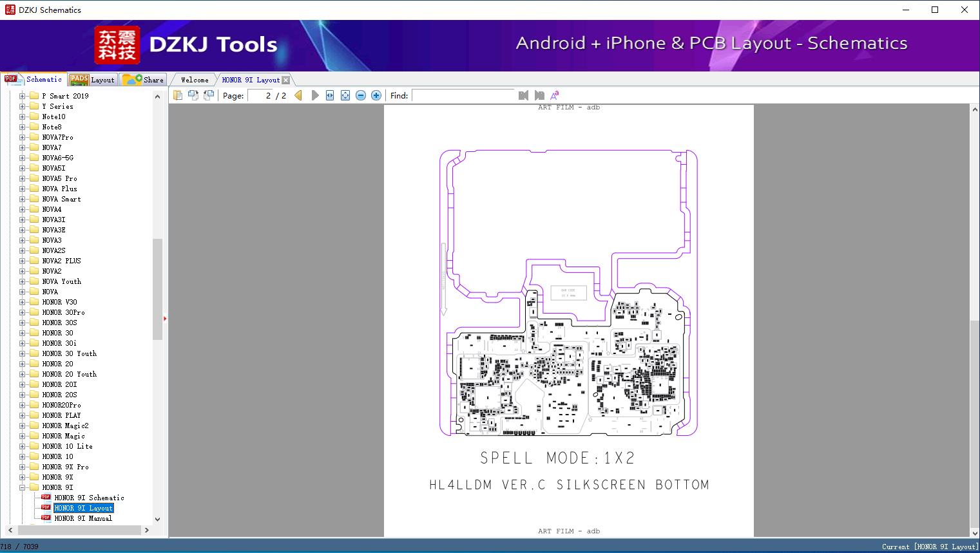Expand the HONOR 30S folder

pos(22,323)
